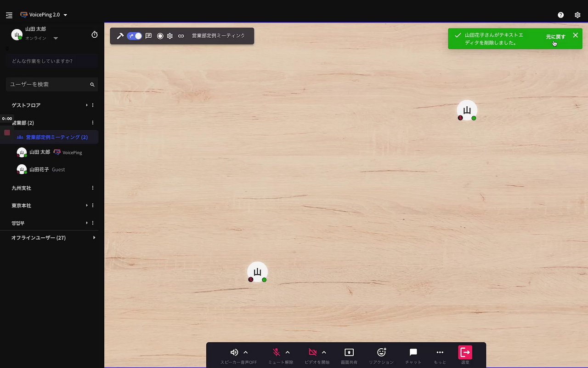The image size is (588, 368).
Task: Open the チャット panel
Action: [413, 355]
